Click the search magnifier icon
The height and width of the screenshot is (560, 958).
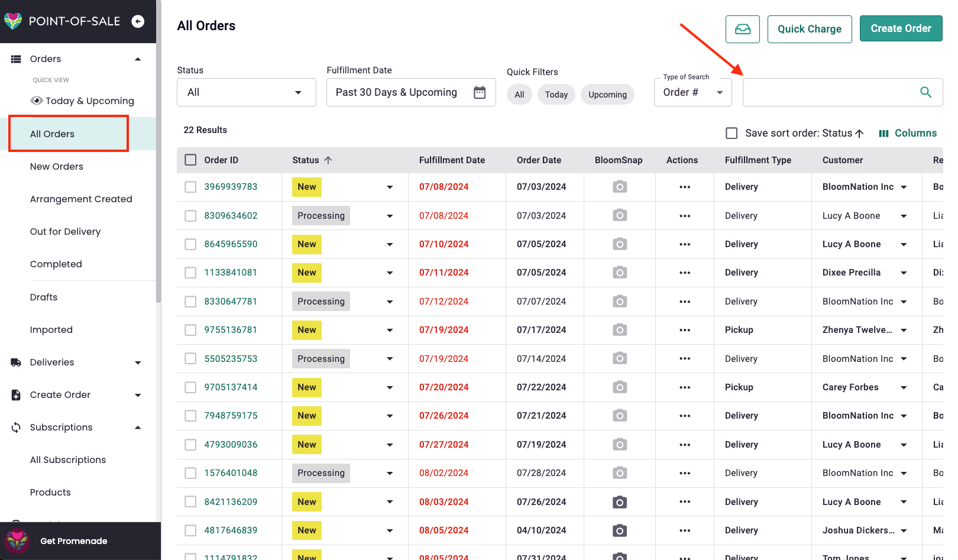pos(925,92)
